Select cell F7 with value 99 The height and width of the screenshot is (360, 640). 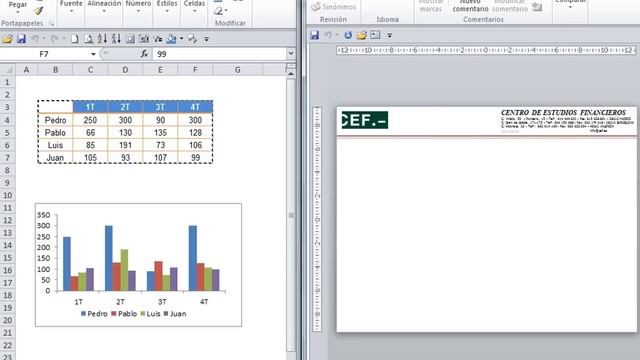click(195, 158)
